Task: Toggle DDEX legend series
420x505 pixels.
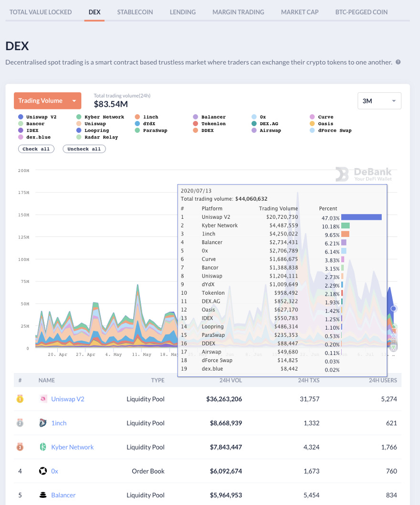Action: coord(203,130)
